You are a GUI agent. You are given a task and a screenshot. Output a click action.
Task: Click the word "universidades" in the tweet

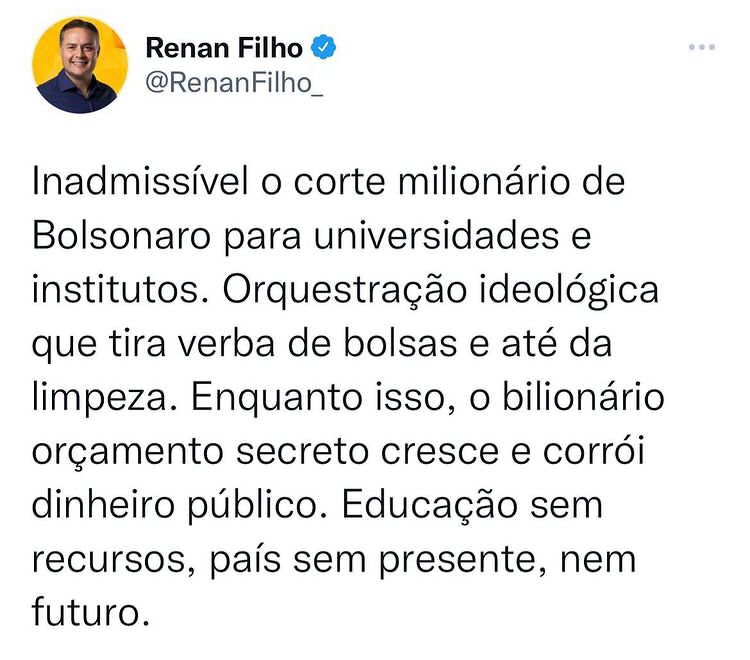click(436, 235)
